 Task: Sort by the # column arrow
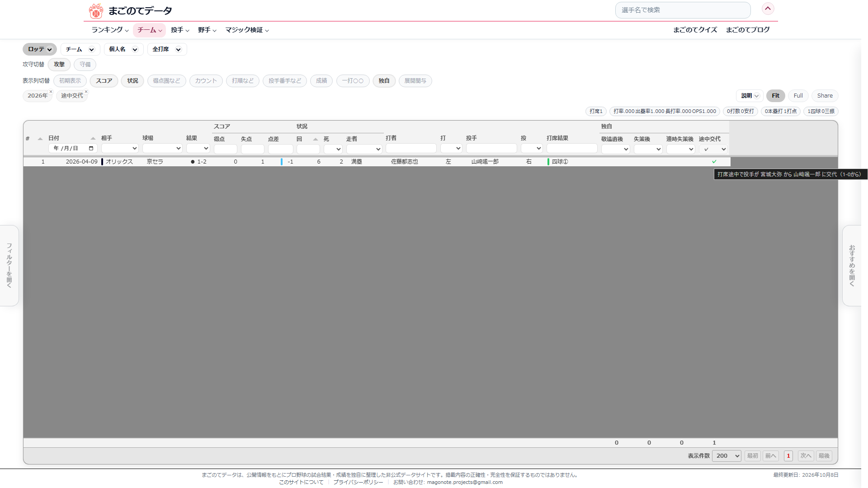40,139
